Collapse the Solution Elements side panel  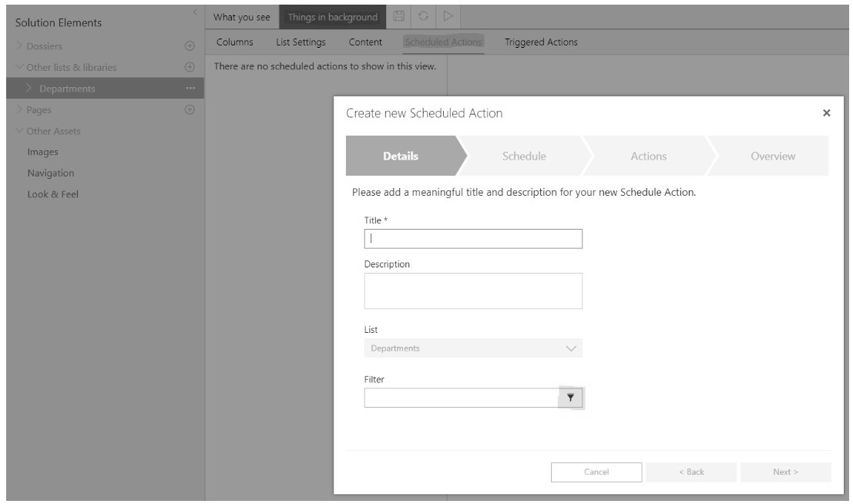tap(195, 12)
